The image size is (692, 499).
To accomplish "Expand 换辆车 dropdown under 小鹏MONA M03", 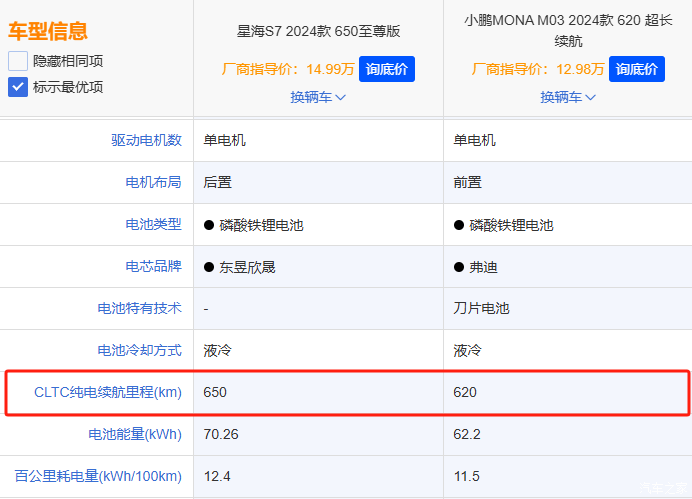I will [568, 97].
